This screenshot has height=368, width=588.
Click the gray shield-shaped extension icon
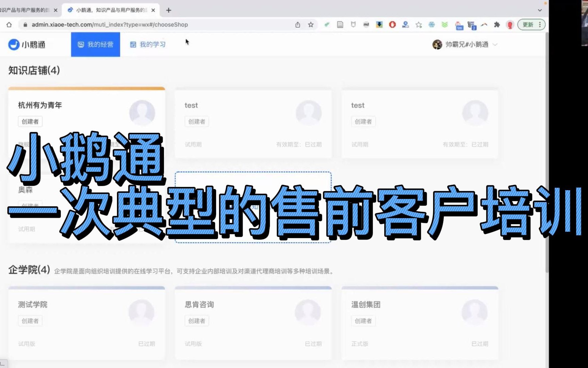click(x=353, y=25)
